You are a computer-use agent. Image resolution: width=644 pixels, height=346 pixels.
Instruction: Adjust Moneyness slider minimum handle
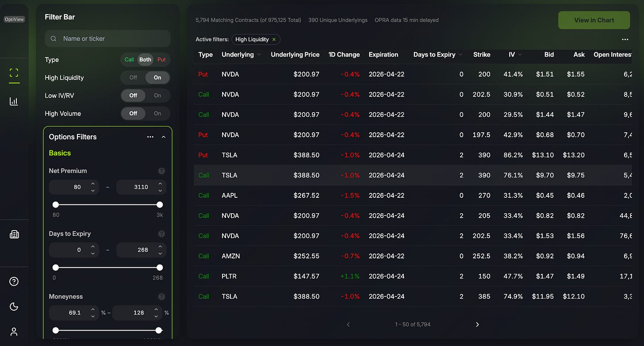tap(56, 330)
